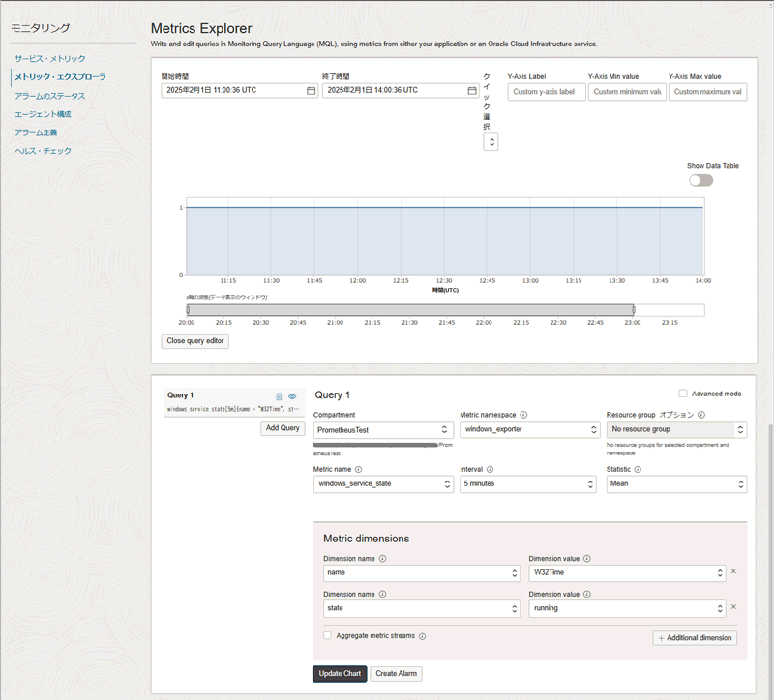Viewport: 774px width, 700px height.
Task: Open アラーム定義 in sidebar
Action: [36, 132]
